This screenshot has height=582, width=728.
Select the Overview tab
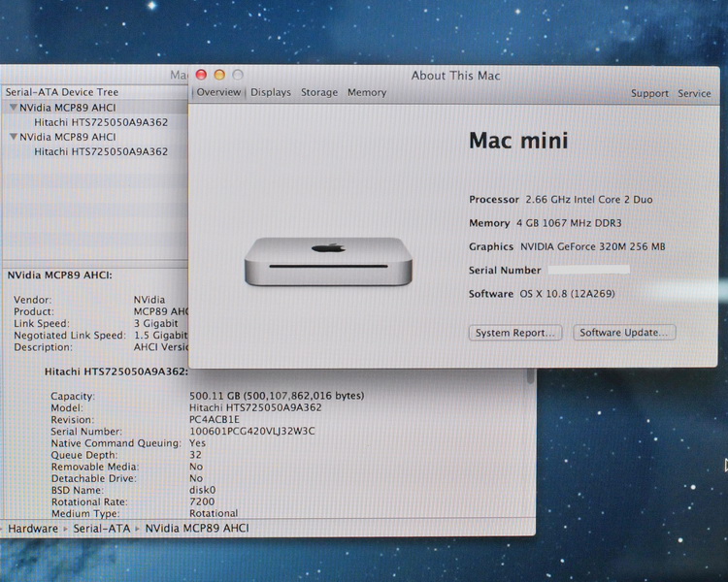click(x=218, y=92)
